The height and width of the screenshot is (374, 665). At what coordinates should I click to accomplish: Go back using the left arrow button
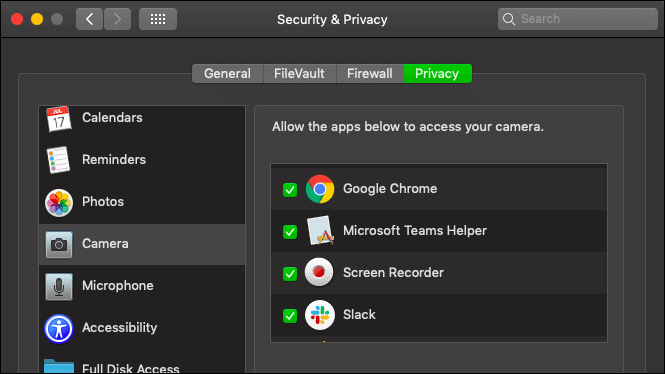pyautogui.click(x=89, y=19)
